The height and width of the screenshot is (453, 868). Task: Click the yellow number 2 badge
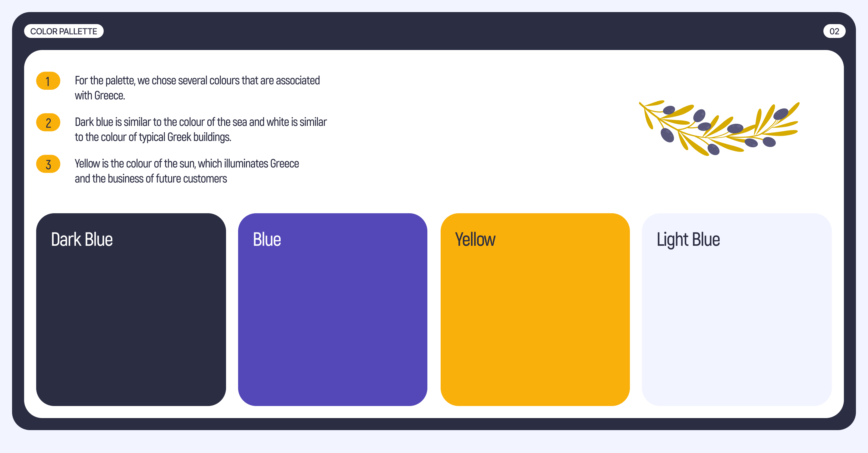[48, 123]
